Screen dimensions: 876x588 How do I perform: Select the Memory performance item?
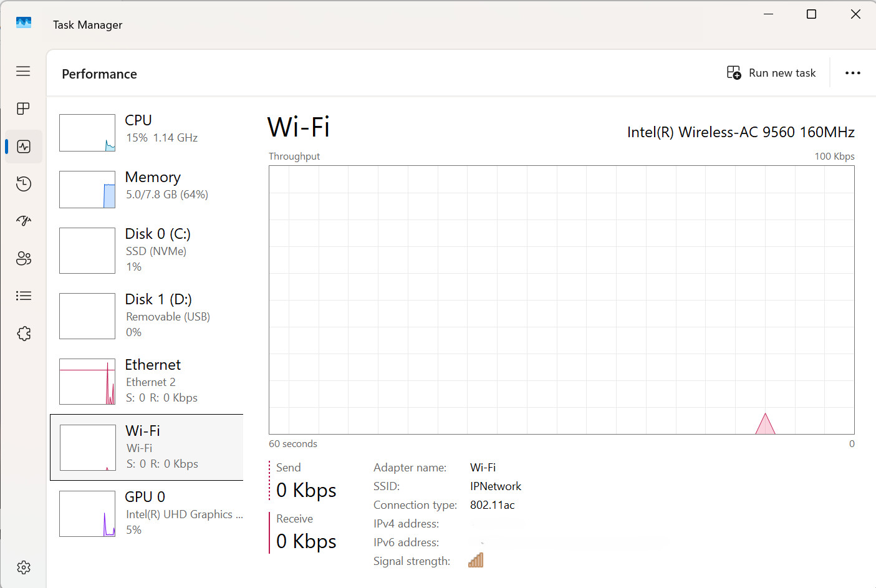(147, 189)
